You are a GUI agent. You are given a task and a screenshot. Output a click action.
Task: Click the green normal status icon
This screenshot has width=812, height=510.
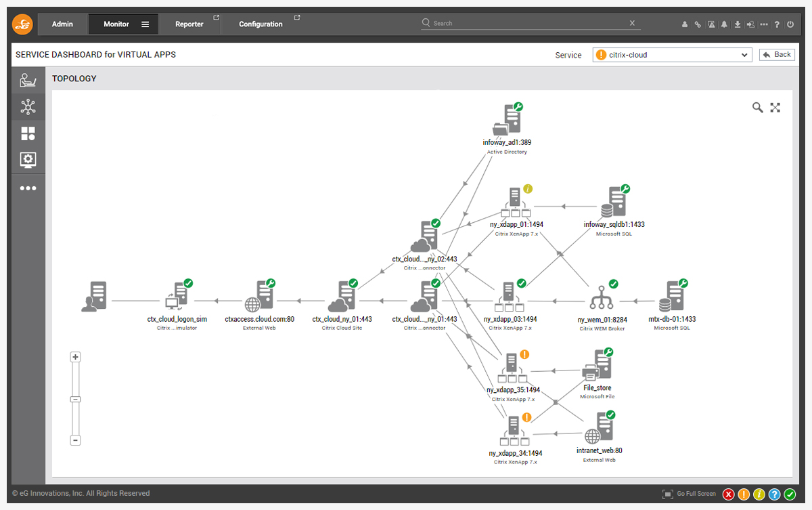[x=790, y=494]
